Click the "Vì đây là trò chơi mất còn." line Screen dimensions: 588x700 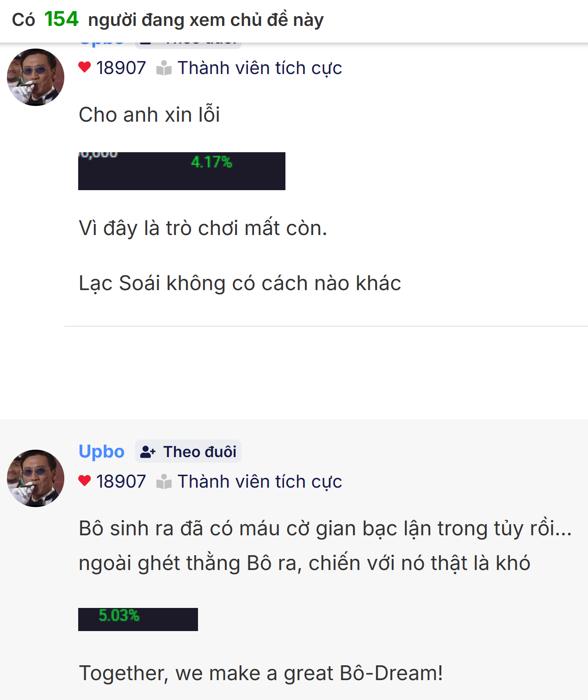tap(203, 228)
